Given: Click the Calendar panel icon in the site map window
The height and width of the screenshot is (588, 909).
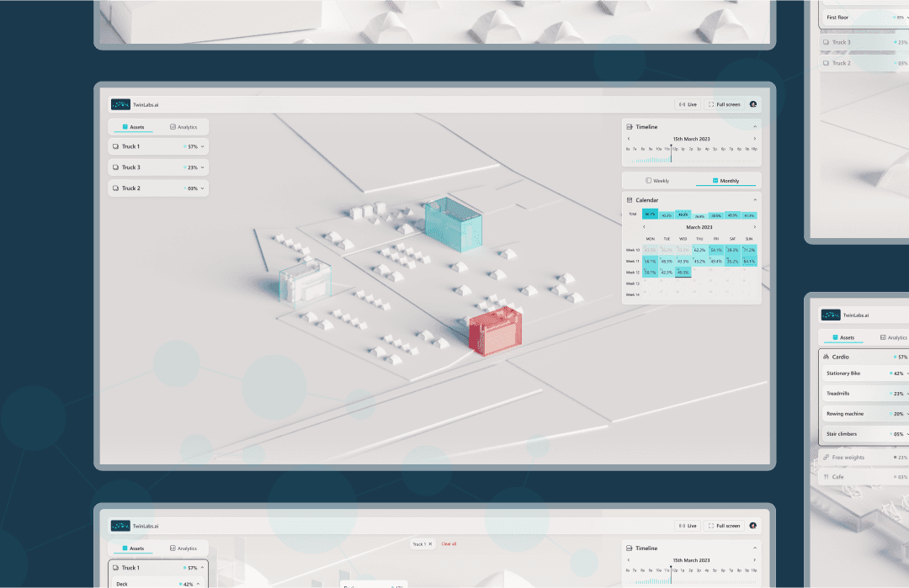Looking at the screenshot, I should pos(630,200).
